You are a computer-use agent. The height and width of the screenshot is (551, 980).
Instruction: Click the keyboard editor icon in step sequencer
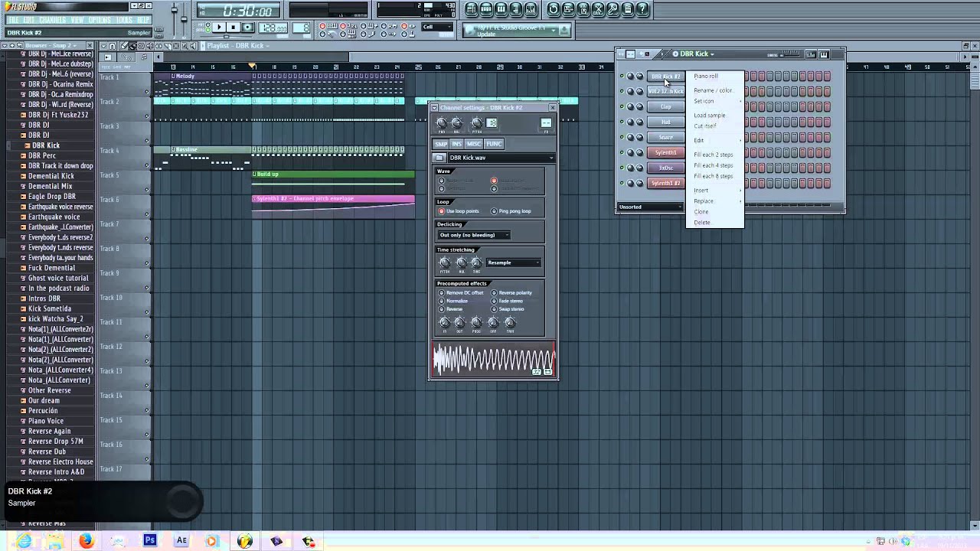point(824,54)
